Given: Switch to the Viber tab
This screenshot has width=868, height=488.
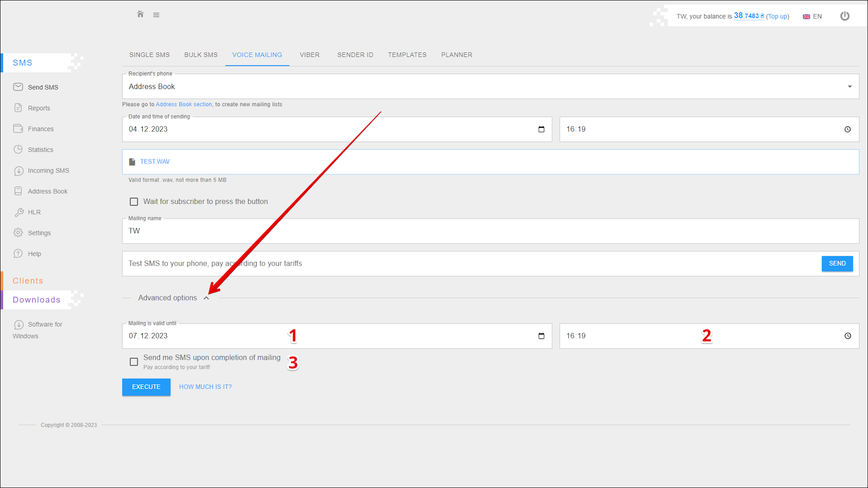Looking at the screenshot, I should 309,55.
